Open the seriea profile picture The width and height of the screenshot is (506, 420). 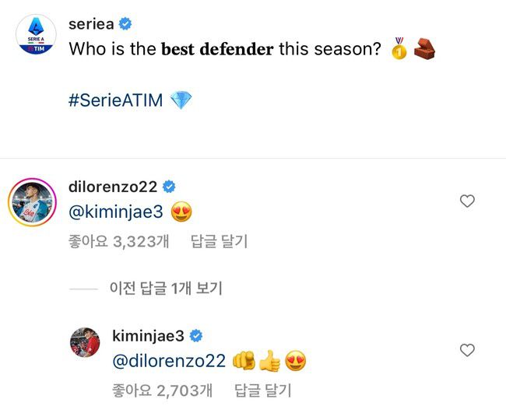36,33
